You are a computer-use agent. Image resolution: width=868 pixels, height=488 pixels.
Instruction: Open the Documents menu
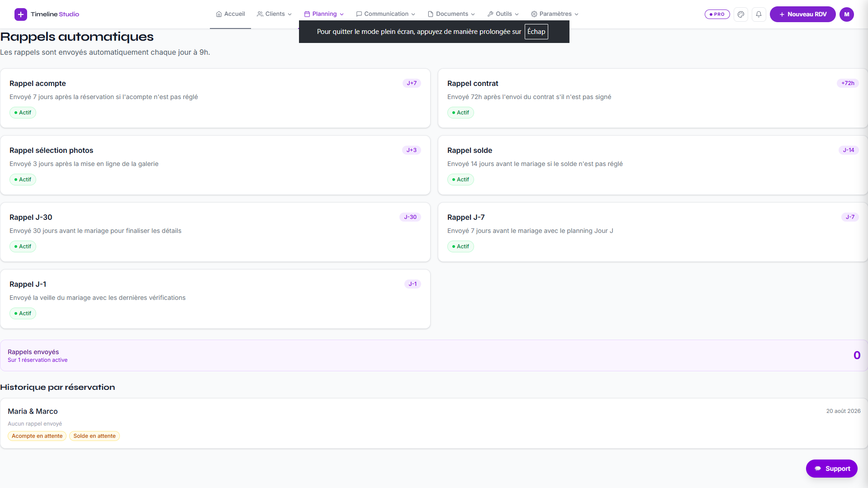(x=451, y=14)
